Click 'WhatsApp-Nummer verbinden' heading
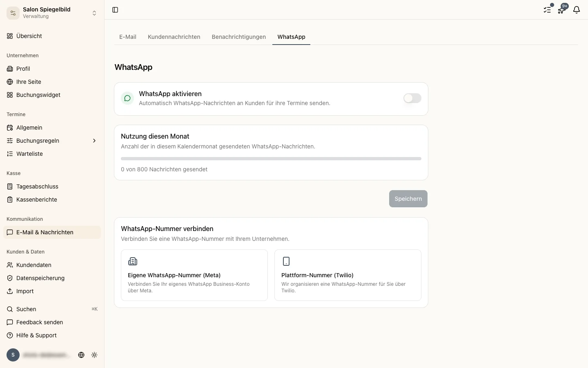The width and height of the screenshot is (588, 368). click(167, 229)
